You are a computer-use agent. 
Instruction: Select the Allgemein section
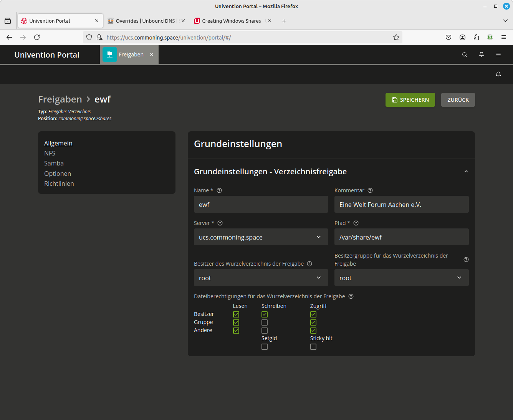pos(58,143)
